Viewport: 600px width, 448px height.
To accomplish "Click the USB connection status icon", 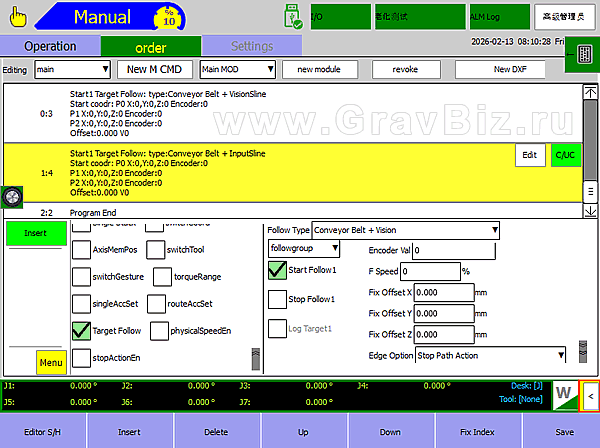I will coord(294,17).
